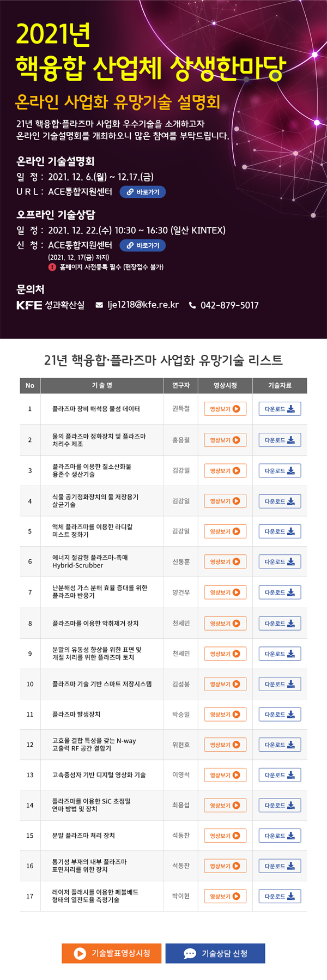The height and width of the screenshot is (980, 327).
Task: Click the phone number 042-879-5017
Action: coord(229,305)
